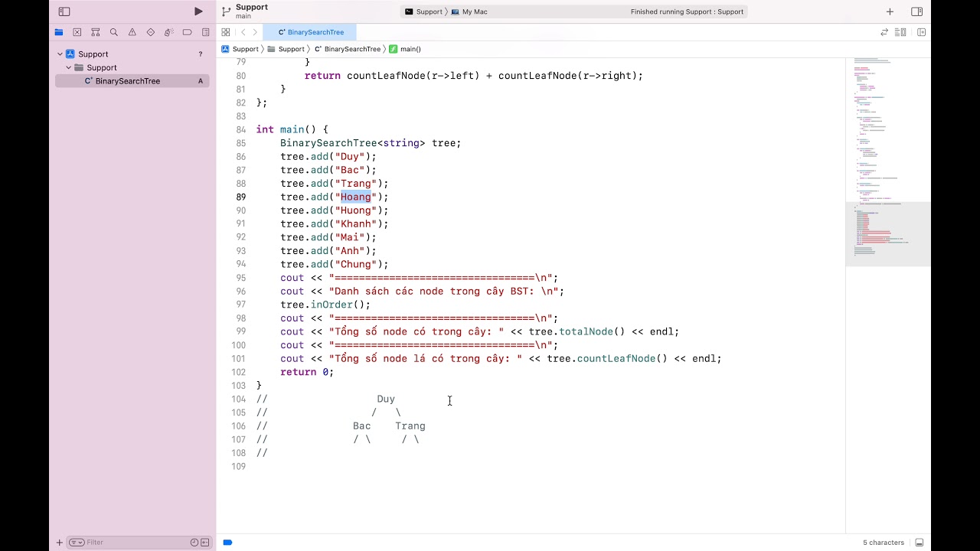Click line number 84 in gutter
Screen dimensions: 980x551
point(241,129)
